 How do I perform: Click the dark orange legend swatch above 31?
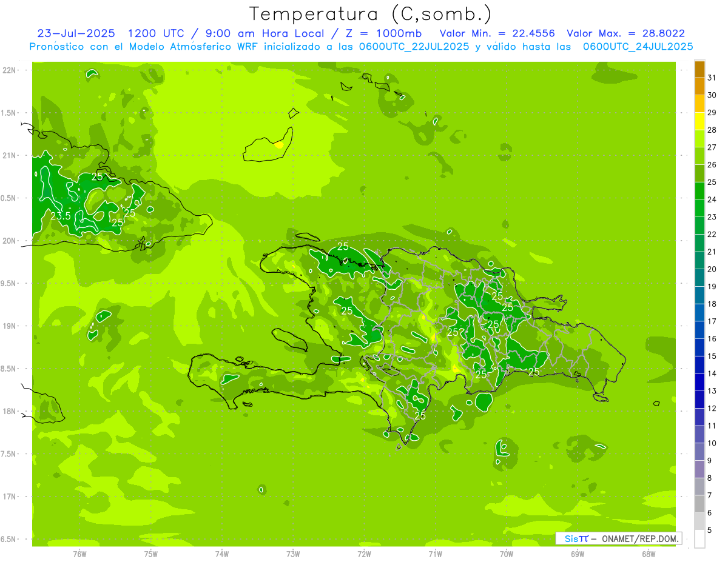(699, 70)
